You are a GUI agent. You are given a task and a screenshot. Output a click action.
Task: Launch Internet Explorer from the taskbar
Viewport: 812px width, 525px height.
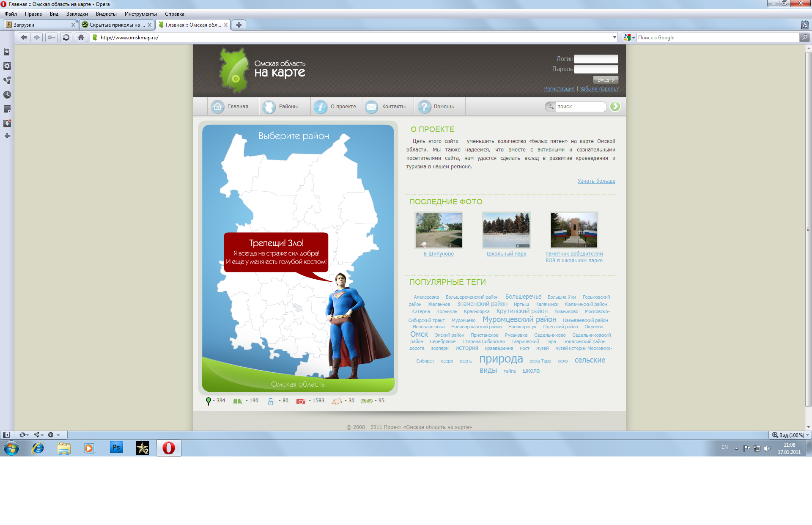tap(38, 448)
